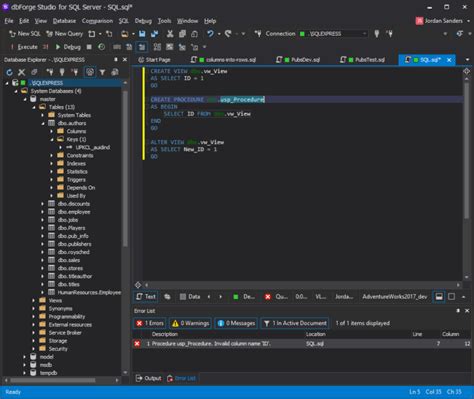This screenshot has height=399, width=474.
Task: Click the Undo arrow icon
Action: [x=210, y=34]
